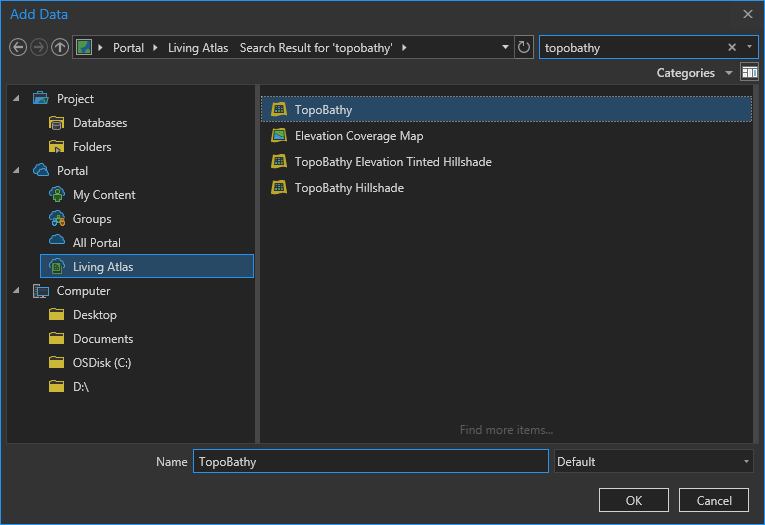Select the Project root node label

pos(75,99)
